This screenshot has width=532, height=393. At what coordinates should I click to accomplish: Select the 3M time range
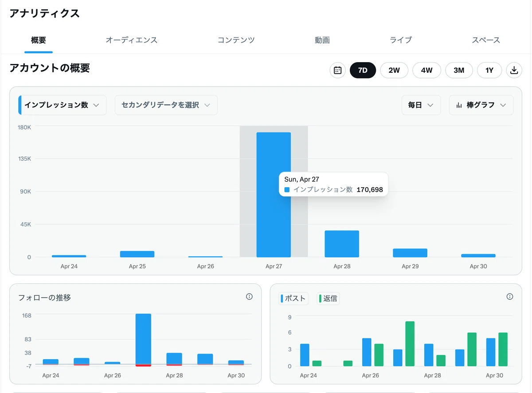(x=459, y=70)
